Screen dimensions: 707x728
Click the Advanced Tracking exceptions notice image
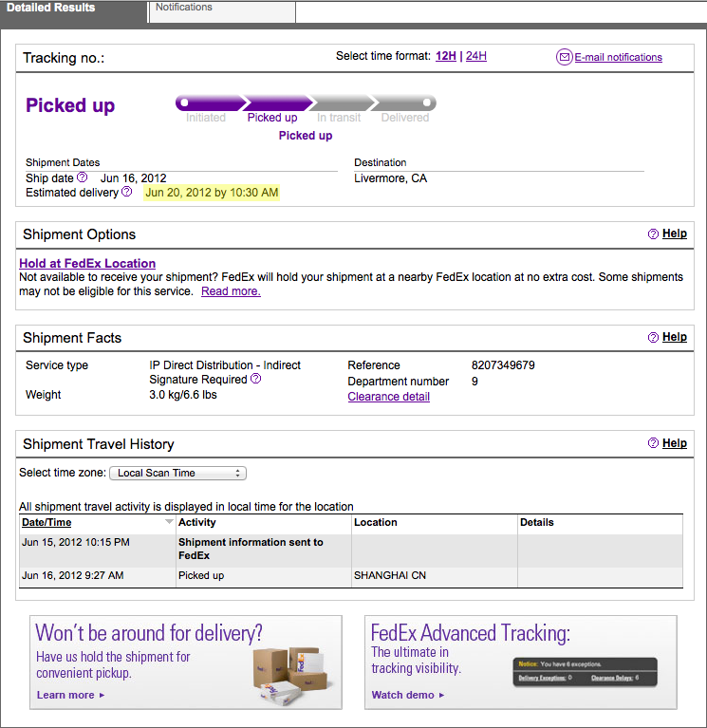585,672
